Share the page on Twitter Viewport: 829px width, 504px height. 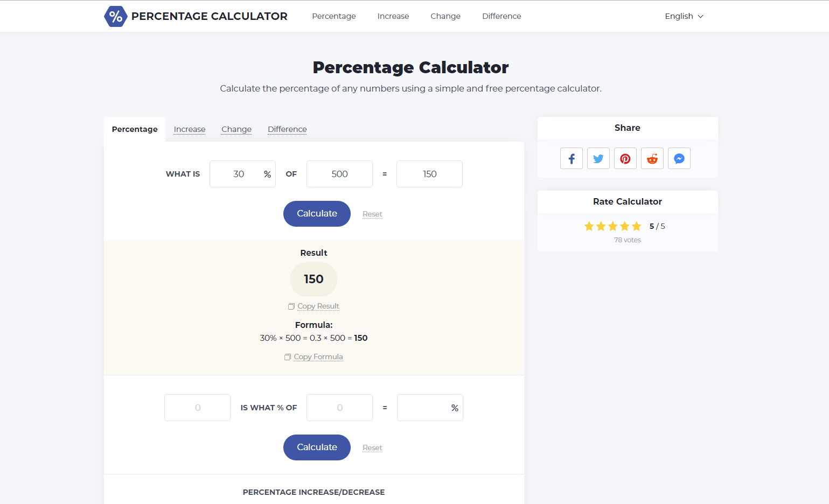pyautogui.click(x=598, y=158)
